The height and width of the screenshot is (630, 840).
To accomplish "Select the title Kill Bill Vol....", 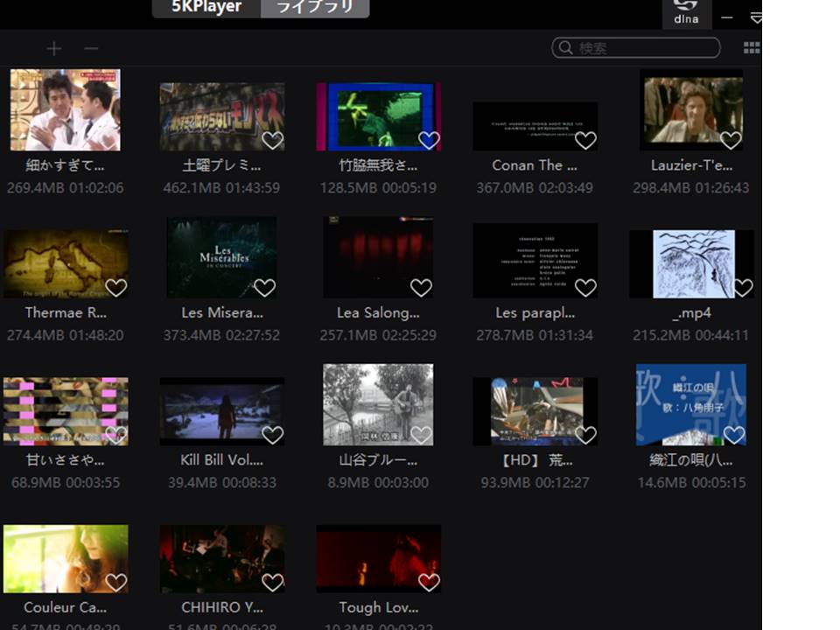I will pos(221,460).
